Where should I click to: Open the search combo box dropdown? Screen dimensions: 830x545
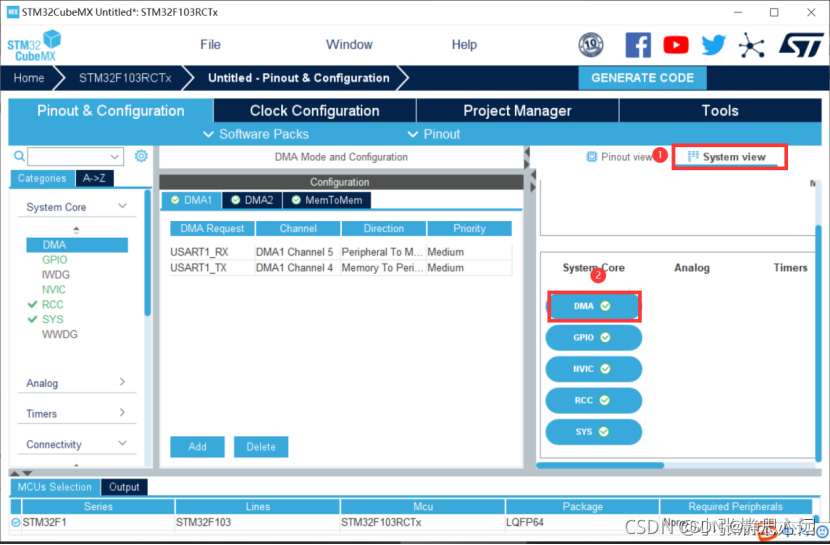tap(114, 157)
